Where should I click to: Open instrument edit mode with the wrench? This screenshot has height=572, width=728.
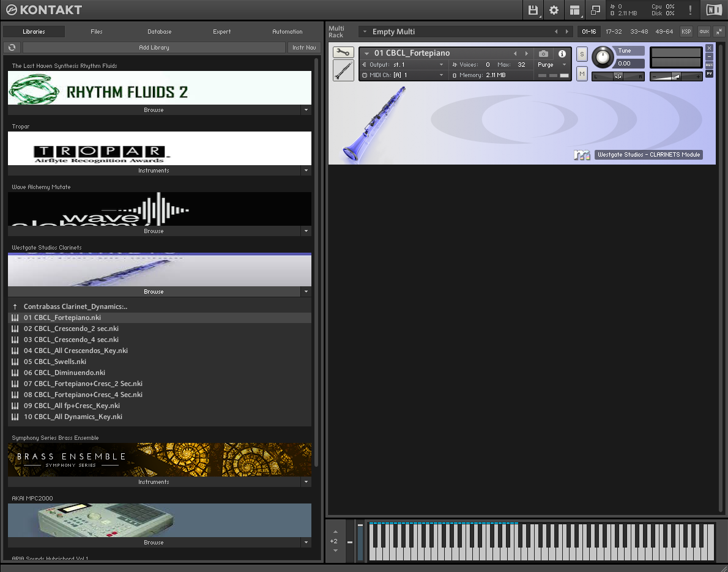click(x=343, y=52)
